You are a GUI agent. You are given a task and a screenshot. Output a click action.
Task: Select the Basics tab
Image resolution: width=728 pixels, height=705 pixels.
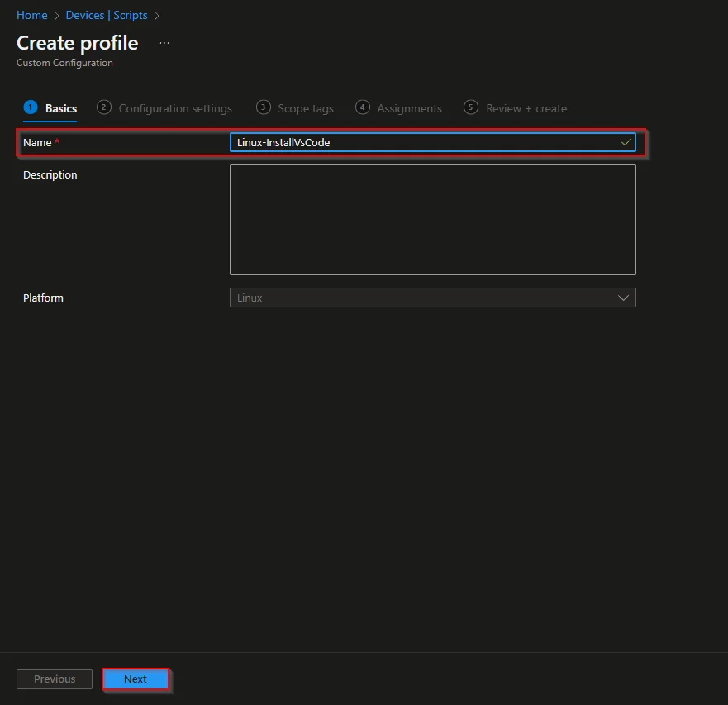50,108
